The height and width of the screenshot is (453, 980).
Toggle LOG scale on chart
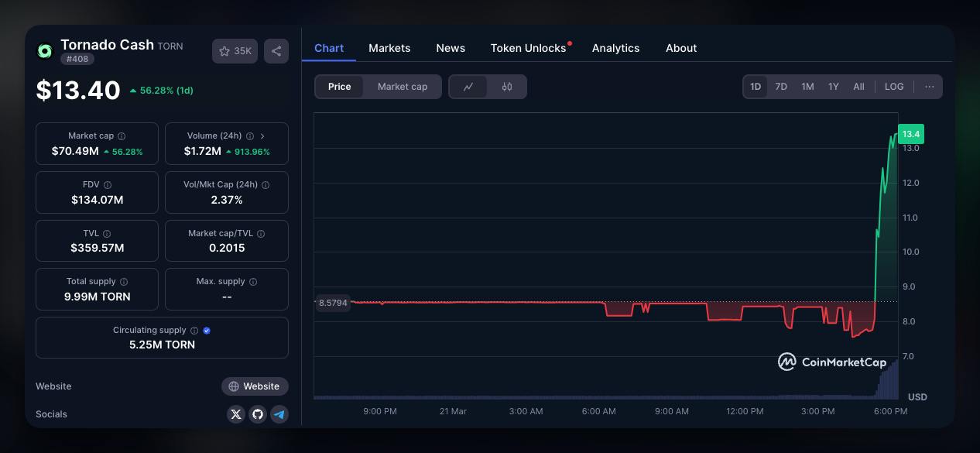(x=894, y=87)
